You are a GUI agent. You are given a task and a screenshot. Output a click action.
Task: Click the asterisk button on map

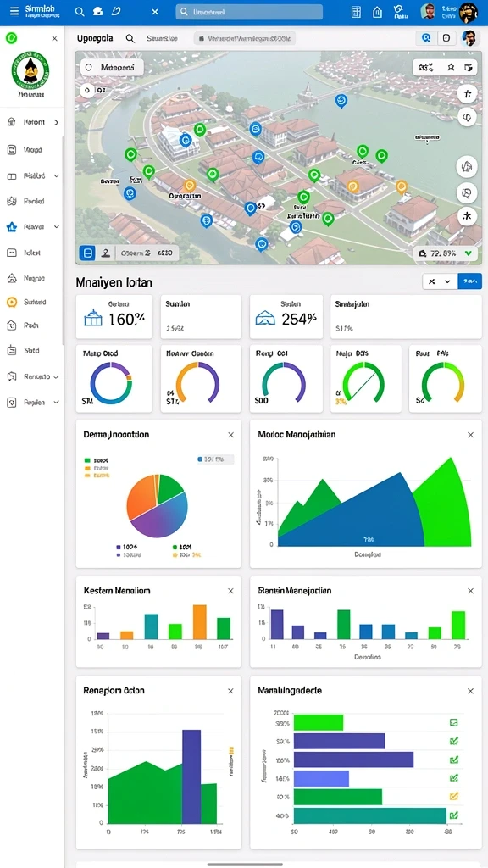click(467, 216)
